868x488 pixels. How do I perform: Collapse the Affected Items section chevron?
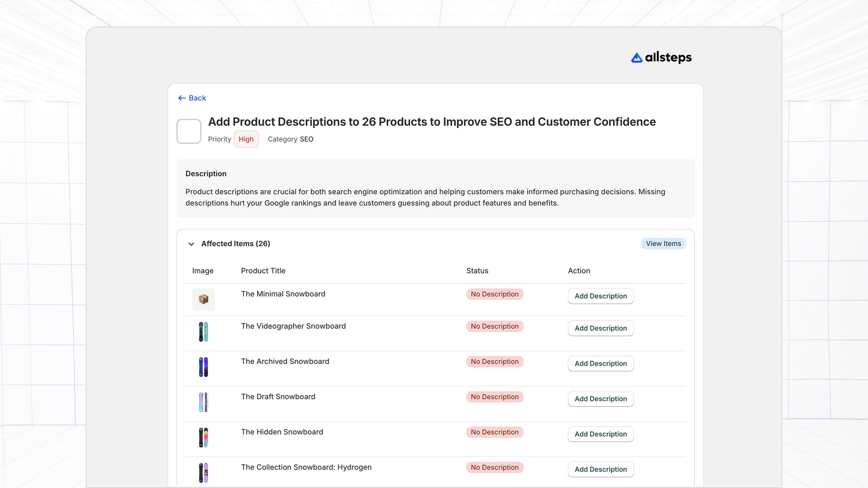(x=191, y=244)
